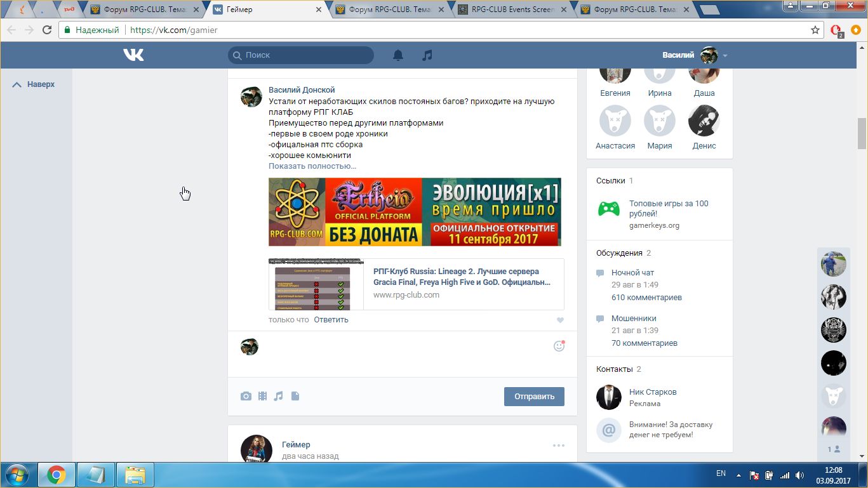Open the speech bubble icon beside "Мошенники"
This screenshot has height=488, width=868.
(600, 319)
